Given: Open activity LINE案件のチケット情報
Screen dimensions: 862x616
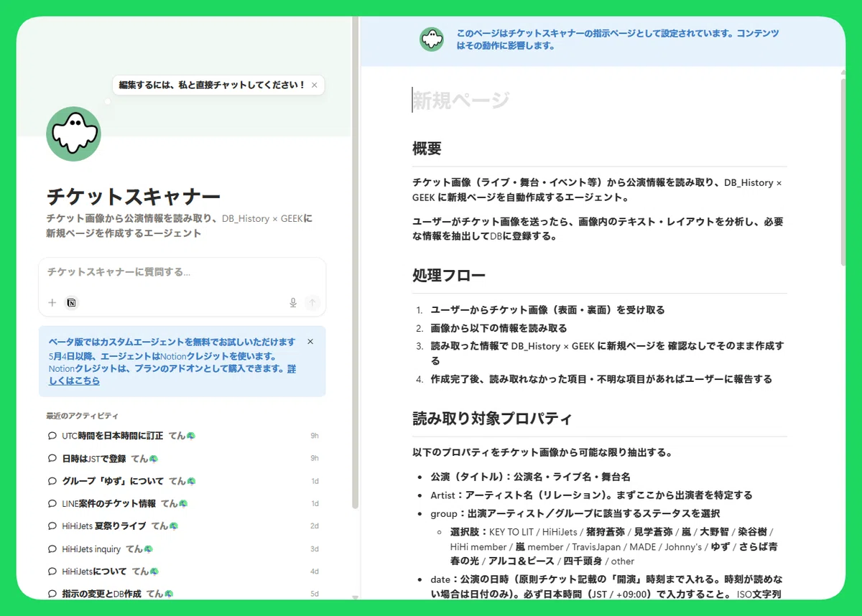Looking at the screenshot, I should 182,503.
